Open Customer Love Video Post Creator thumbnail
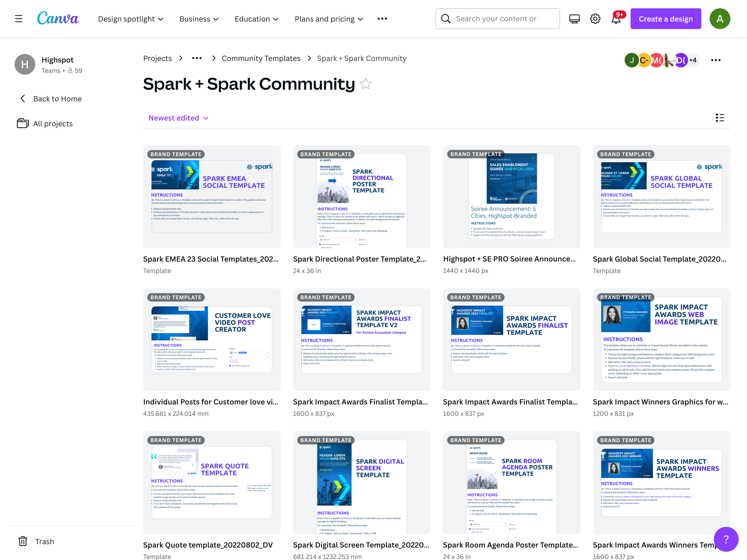The width and height of the screenshot is (747, 560). click(x=212, y=340)
